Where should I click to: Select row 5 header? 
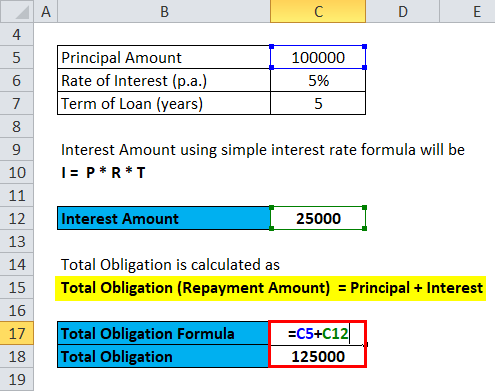tap(17, 57)
